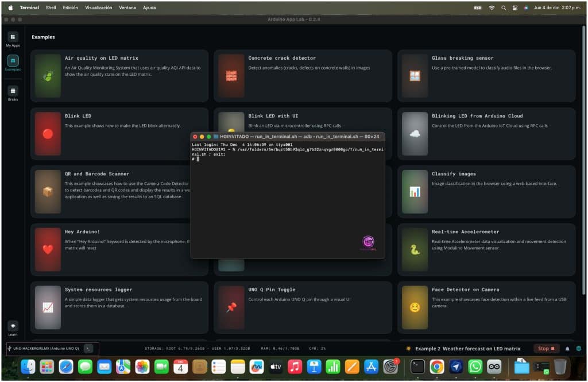Click the CPU usage readout in status bar
This screenshot has height=382, width=588.
317,349
